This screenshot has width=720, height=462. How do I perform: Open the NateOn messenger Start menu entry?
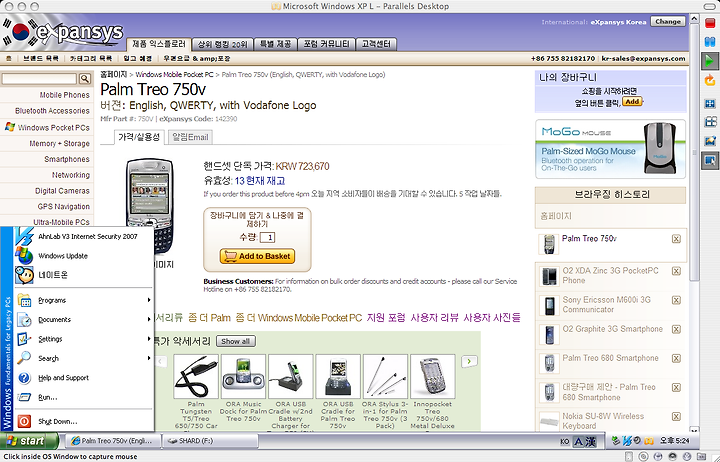(x=84, y=275)
